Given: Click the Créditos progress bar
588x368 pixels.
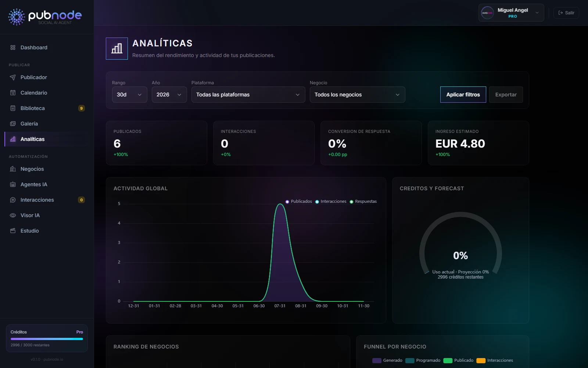Looking at the screenshot, I should click(47, 339).
